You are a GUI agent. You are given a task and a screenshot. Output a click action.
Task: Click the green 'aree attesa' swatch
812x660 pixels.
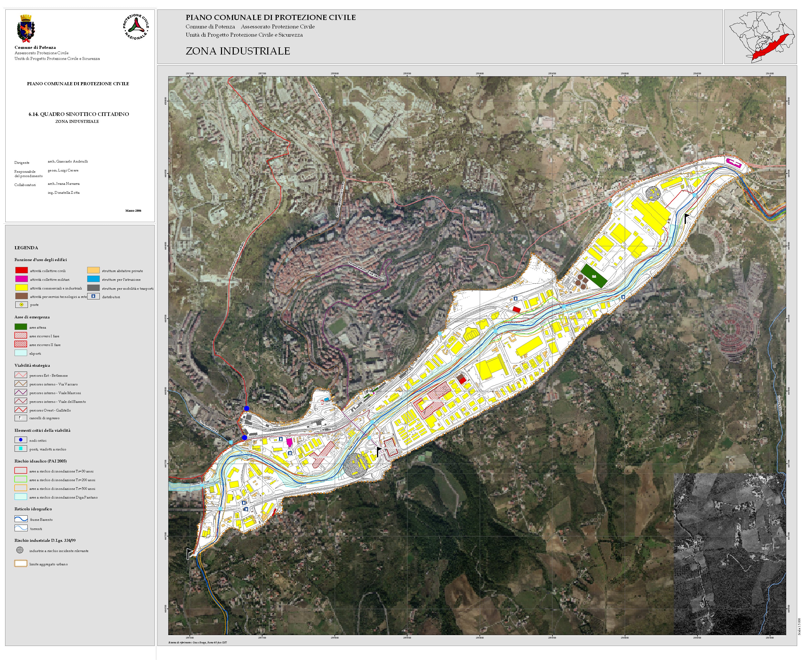[x=20, y=327]
